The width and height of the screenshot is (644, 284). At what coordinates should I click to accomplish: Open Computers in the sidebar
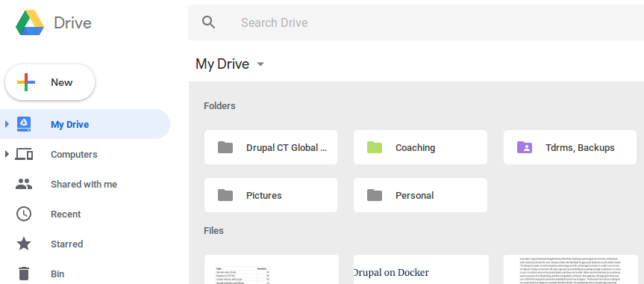pos(74,155)
